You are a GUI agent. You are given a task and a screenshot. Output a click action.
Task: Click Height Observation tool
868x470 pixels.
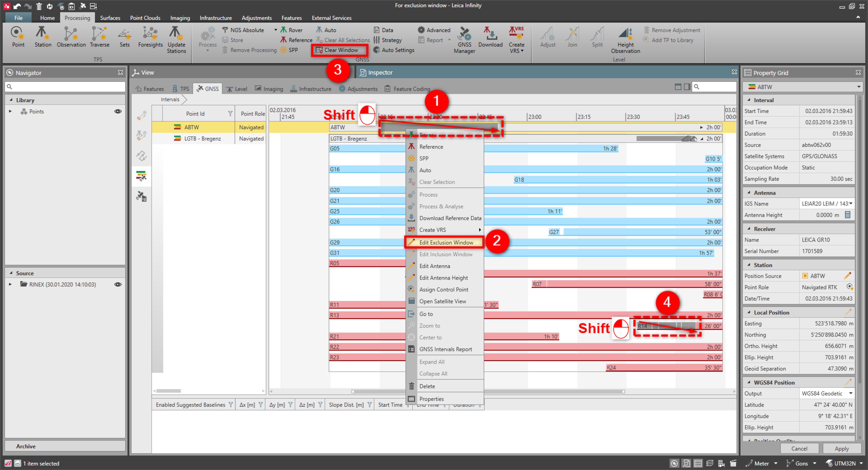point(625,40)
